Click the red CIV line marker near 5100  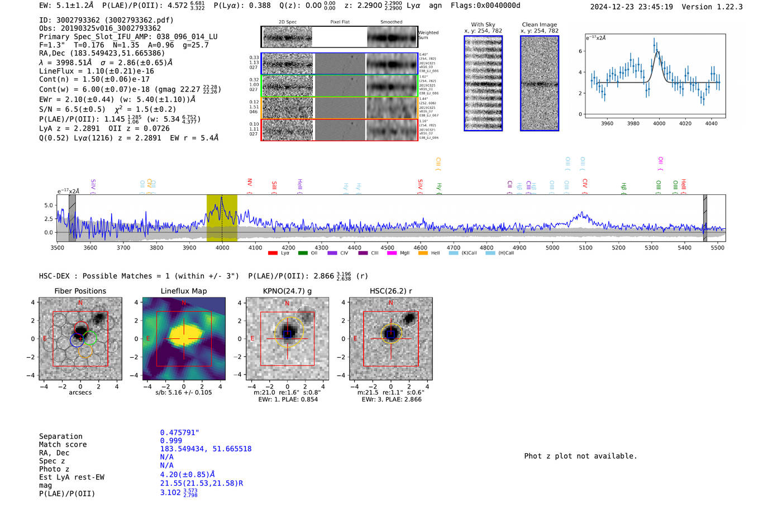pyautogui.click(x=585, y=185)
